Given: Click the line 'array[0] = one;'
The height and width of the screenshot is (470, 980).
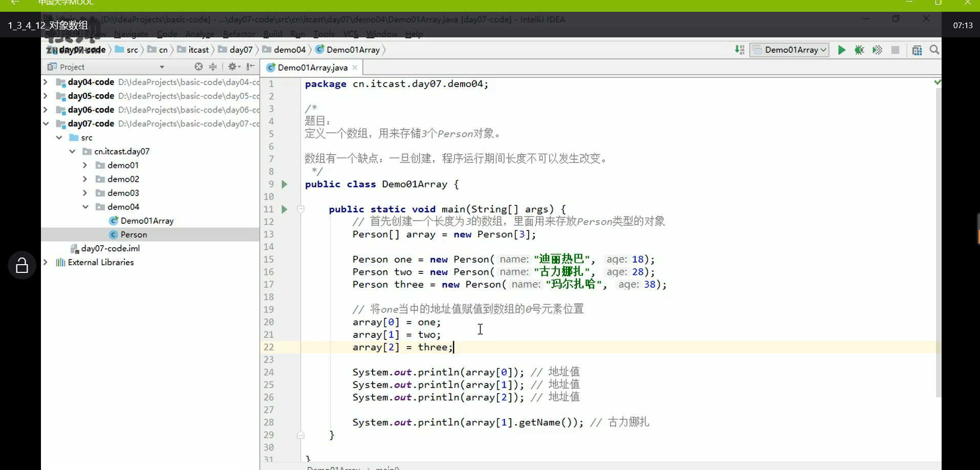Looking at the screenshot, I should pyautogui.click(x=397, y=322).
